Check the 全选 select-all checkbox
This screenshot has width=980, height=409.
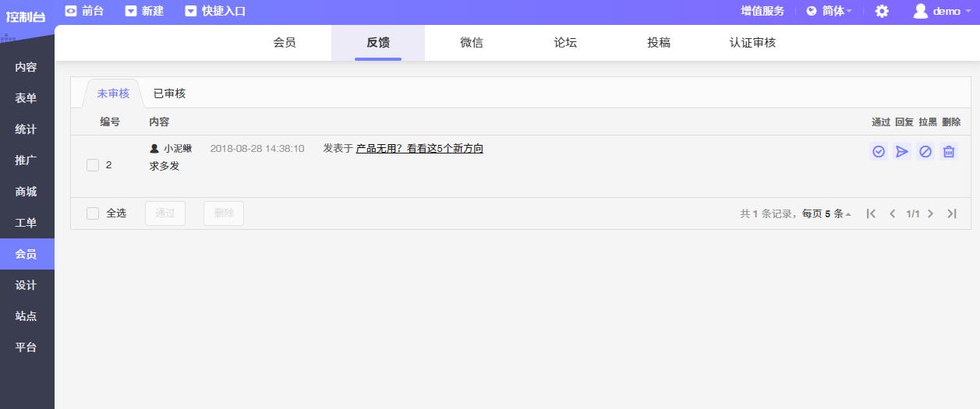pos(93,213)
